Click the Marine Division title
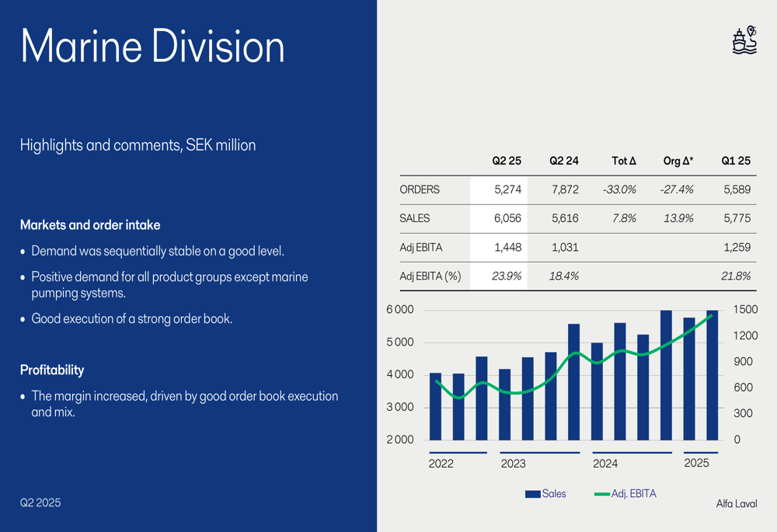The width and height of the screenshot is (777, 532). 152,46
